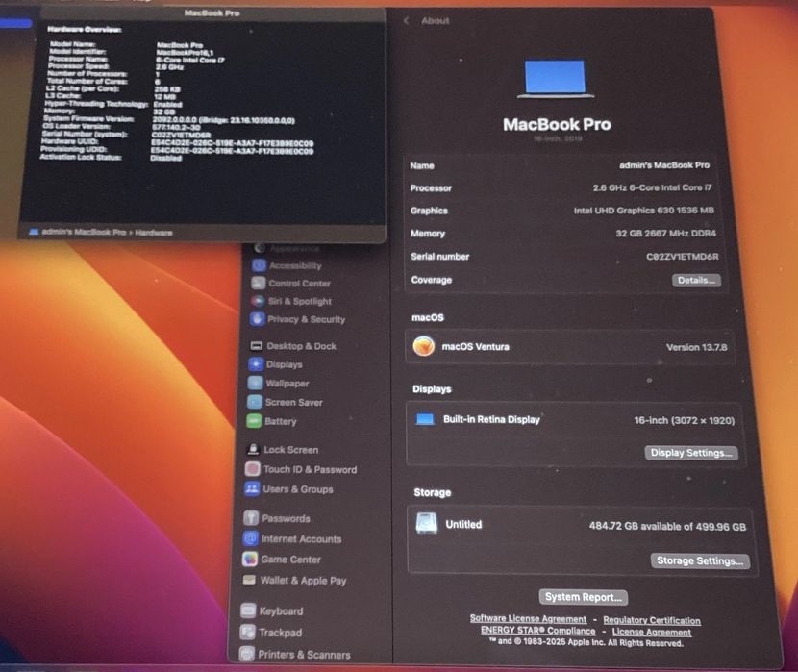Image resolution: width=798 pixels, height=672 pixels.
Task: Click the serial number C02ZV1ETMD6R in About
Action: [x=682, y=257]
